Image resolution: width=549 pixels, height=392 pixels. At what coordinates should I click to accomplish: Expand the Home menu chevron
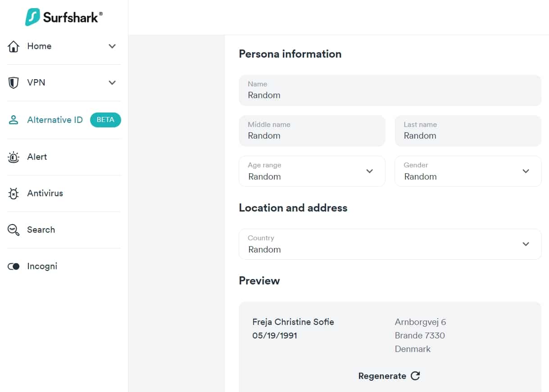(x=112, y=46)
